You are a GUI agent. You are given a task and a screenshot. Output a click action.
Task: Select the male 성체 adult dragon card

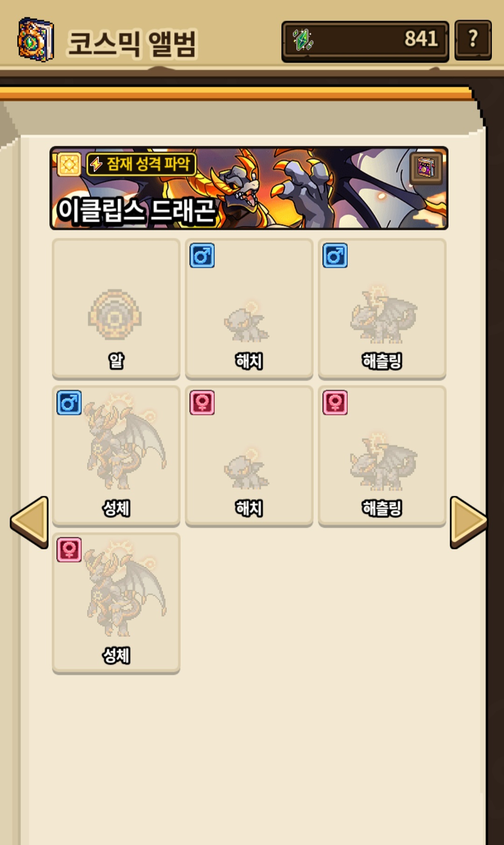pos(116,455)
